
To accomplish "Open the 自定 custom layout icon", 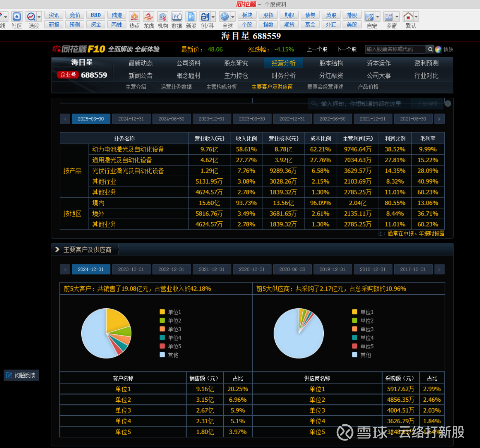I will [x=370, y=16].
